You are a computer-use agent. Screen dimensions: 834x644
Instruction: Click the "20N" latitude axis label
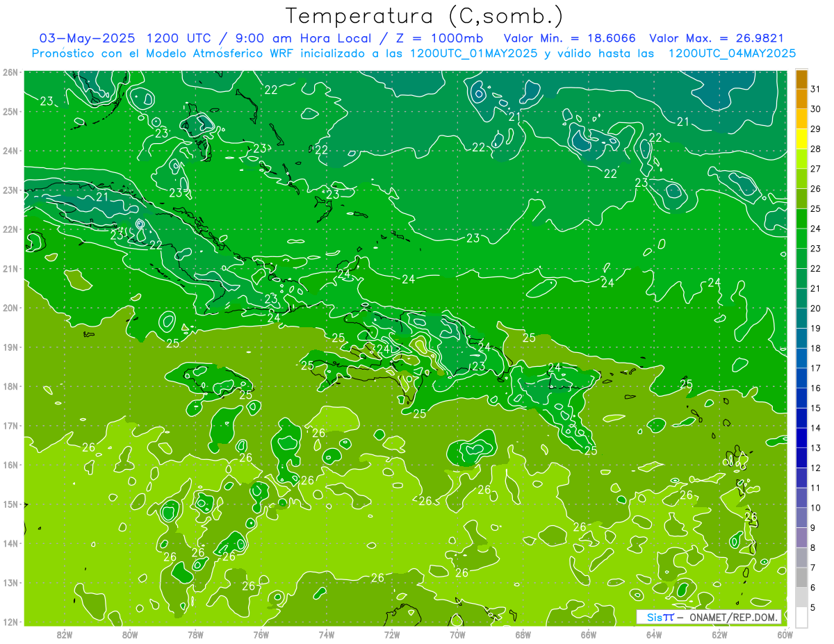[x=10, y=308]
